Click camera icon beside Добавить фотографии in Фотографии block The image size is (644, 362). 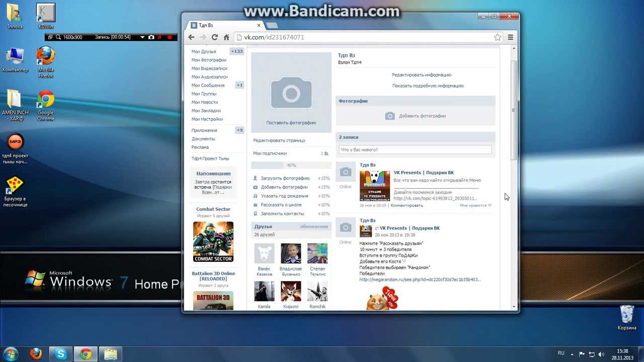[390, 116]
